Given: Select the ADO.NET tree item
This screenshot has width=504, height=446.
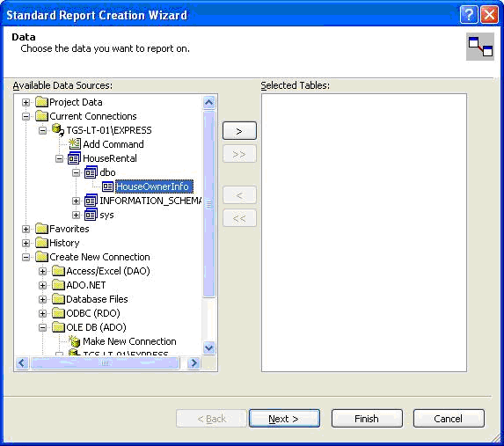Looking at the screenshot, I should pyautogui.click(x=86, y=285).
